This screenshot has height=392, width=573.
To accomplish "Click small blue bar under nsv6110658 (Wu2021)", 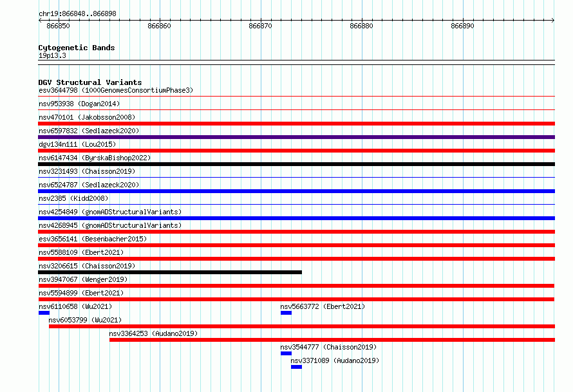I will click(x=44, y=313).
